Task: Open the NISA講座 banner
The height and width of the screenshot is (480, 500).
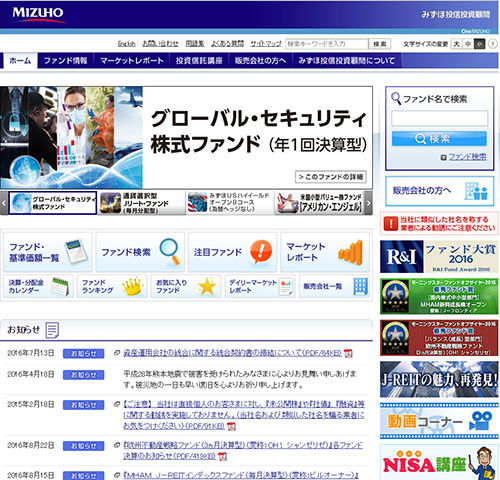Action: [439, 463]
